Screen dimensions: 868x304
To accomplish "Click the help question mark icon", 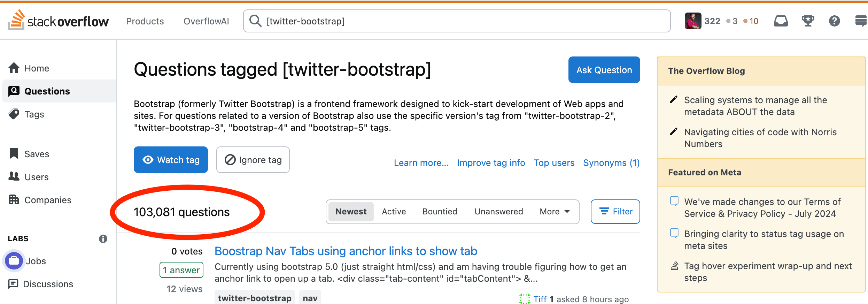I will click(x=834, y=21).
